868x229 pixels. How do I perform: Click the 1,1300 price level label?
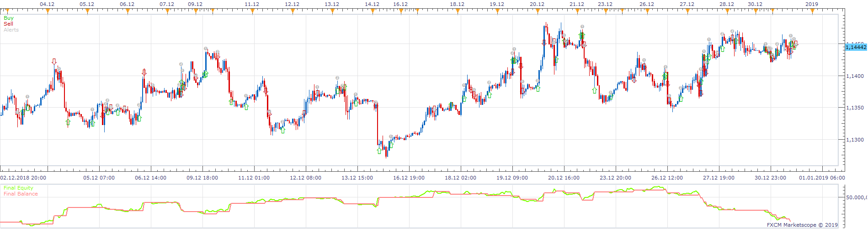coord(855,140)
